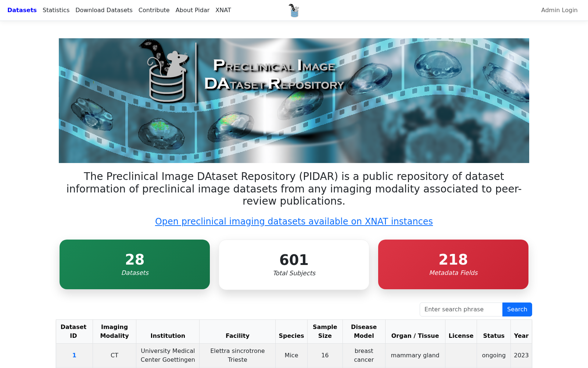Click the Dataset ID column header
This screenshot has width=588, height=368.
pos(73,331)
